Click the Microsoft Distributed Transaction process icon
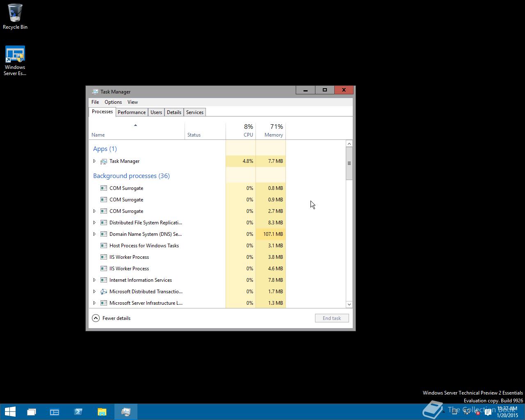Image resolution: width=525 pixels, height=420 pixels. pos(104,292)
